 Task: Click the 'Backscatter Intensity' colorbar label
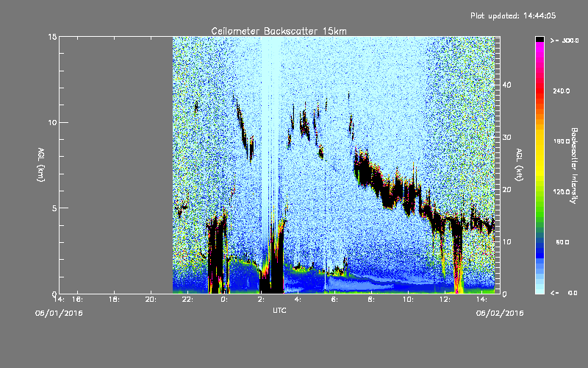tap(574, 166)
